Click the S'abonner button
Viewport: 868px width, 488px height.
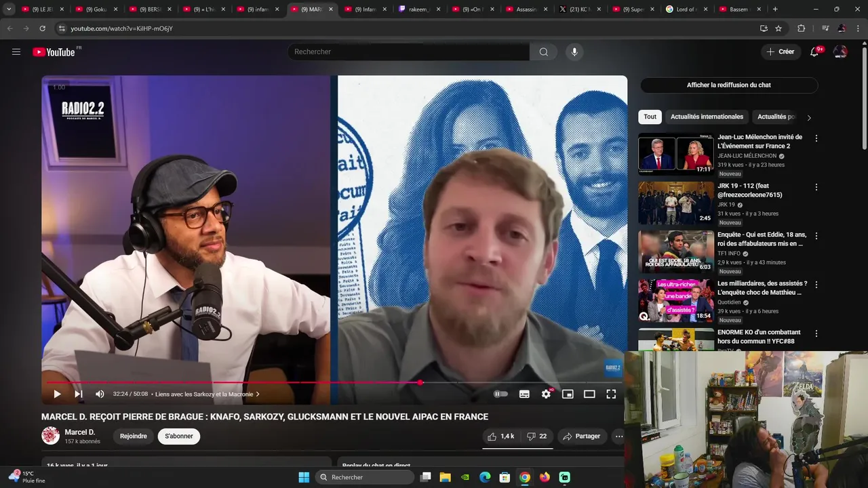tap(179, 436)
